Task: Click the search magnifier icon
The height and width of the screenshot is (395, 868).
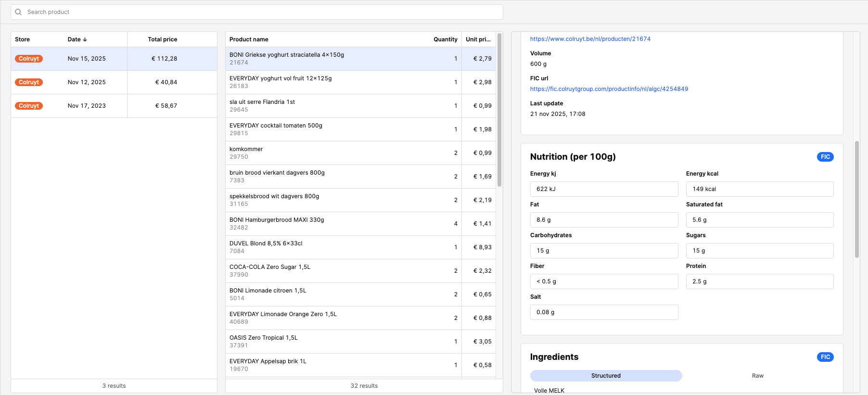Action: (18, 12)
